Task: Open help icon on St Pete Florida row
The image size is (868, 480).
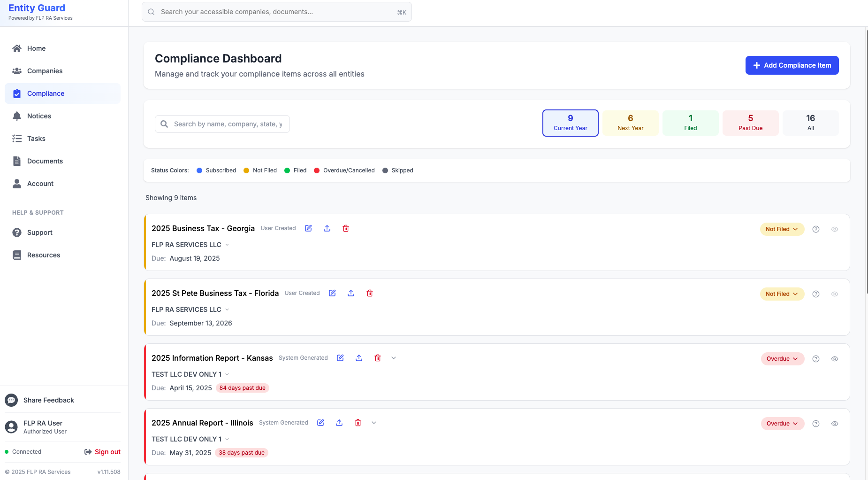Action: point(816,294)
